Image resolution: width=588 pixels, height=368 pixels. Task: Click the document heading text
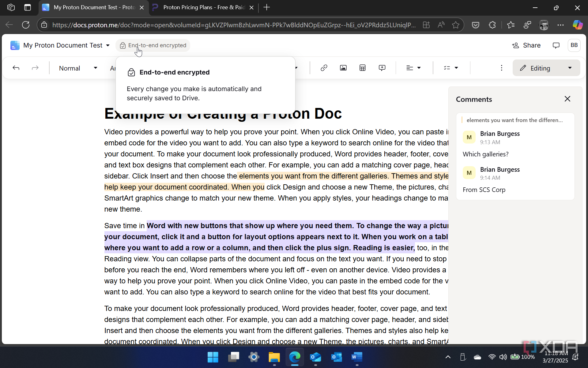pos(223,114)
